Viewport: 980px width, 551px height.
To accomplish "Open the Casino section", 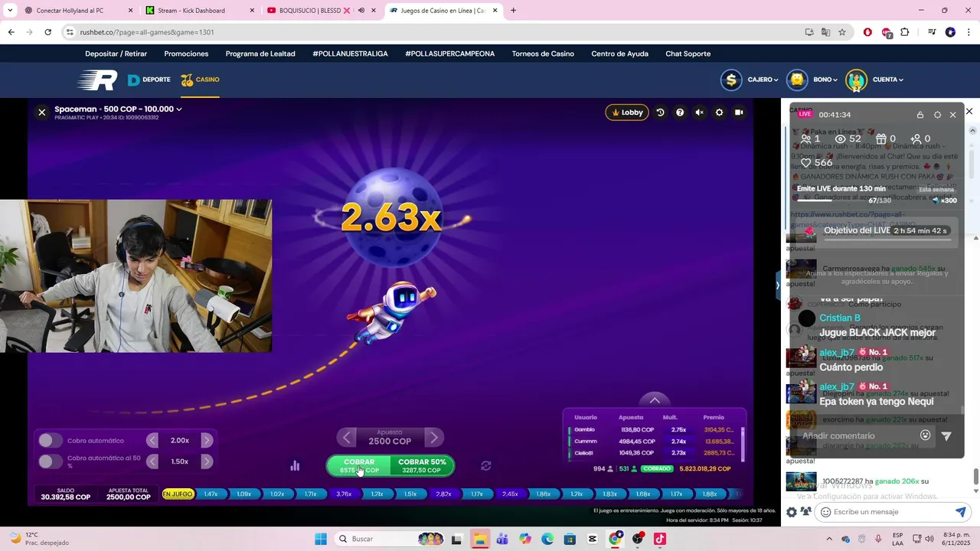I will coord(200,80).
